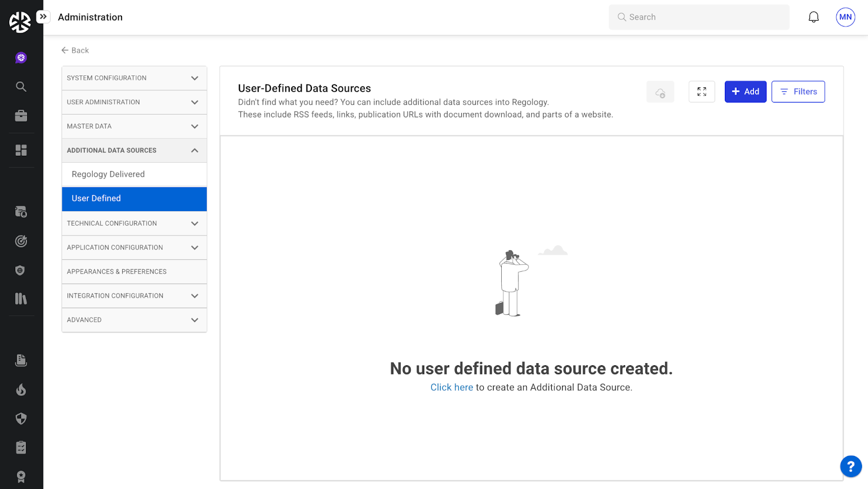
Task: Click the fullscreen expand icon
Action: (701, 92)
